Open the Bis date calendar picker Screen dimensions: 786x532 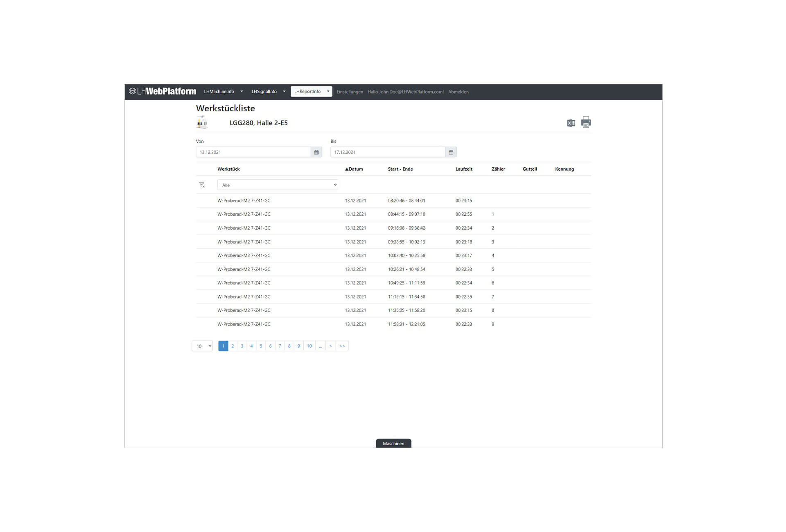451,152
